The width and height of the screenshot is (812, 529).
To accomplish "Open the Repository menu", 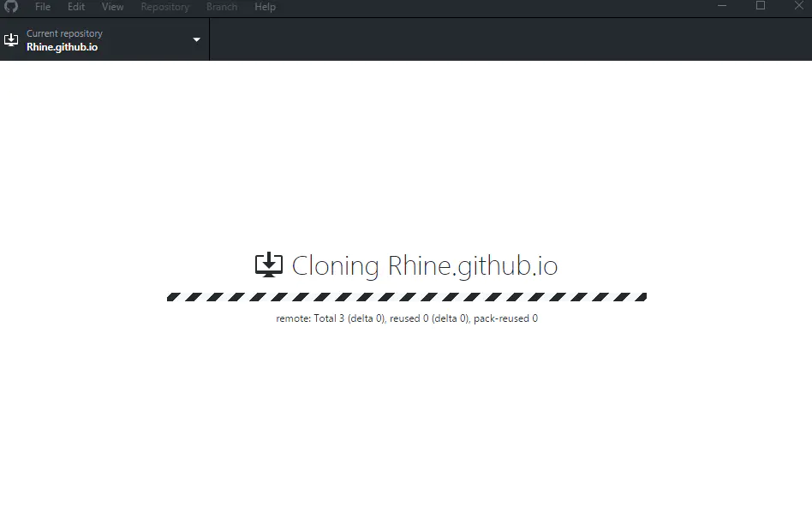I will pos(165,7).
